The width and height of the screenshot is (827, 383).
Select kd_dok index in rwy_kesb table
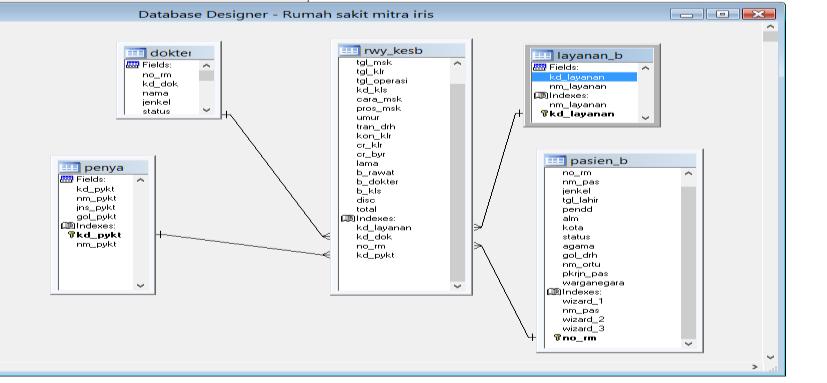(x=374, y=237)
